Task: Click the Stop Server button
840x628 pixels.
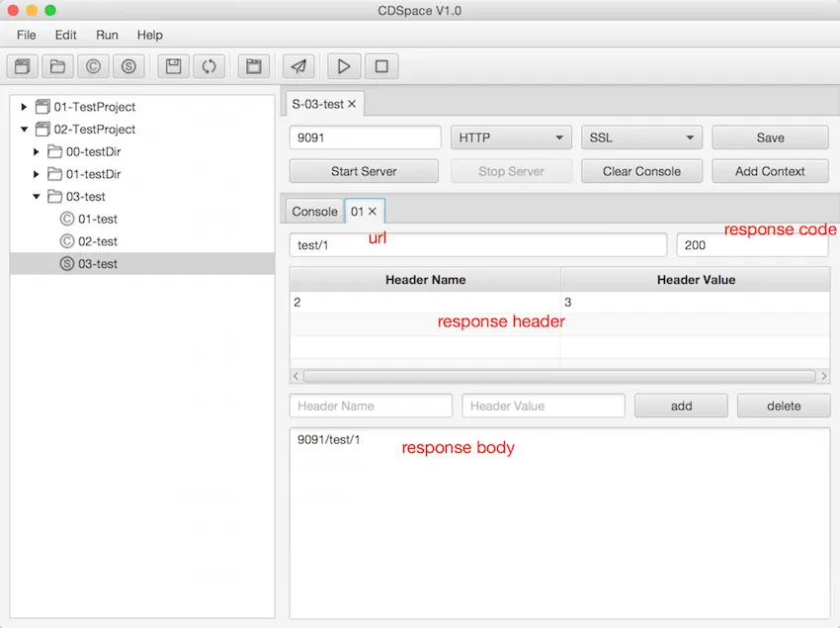Action: click(x=511, y=172)
